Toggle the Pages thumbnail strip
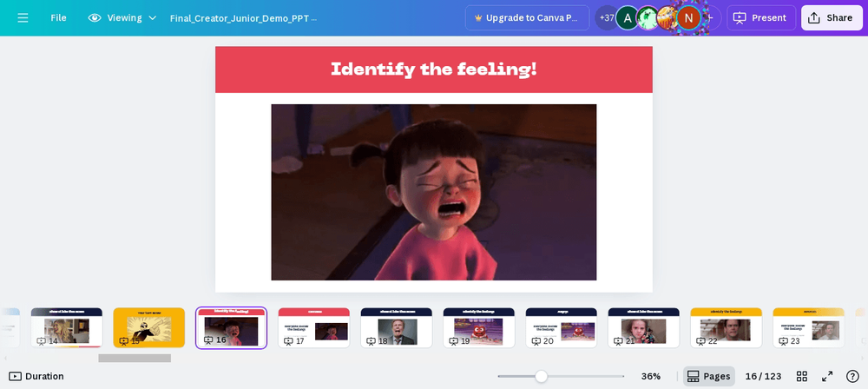The height and width of the screenshot is (389, 868). pos(708,376)
